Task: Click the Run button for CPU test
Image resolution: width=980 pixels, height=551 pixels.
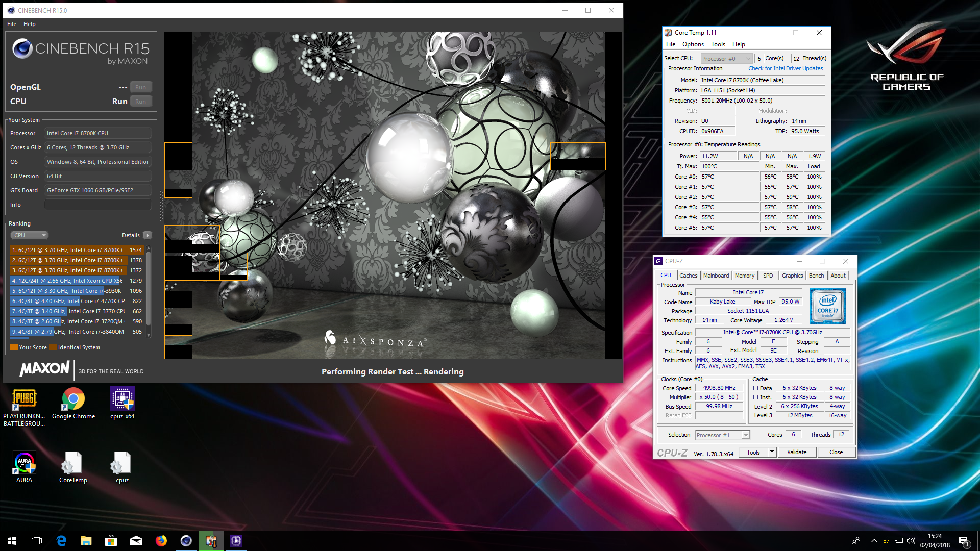Action: [141, 102]
